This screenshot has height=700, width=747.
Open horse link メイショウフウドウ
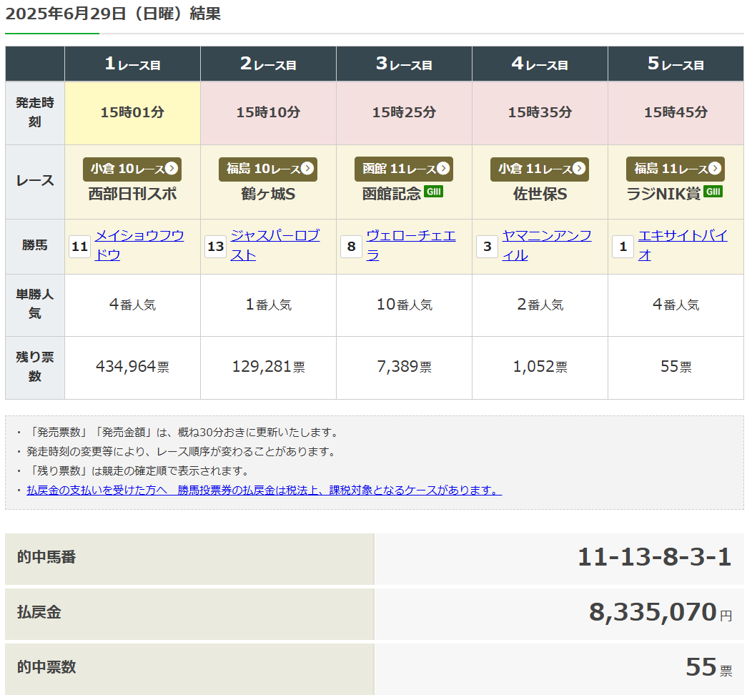click(139, 245)
